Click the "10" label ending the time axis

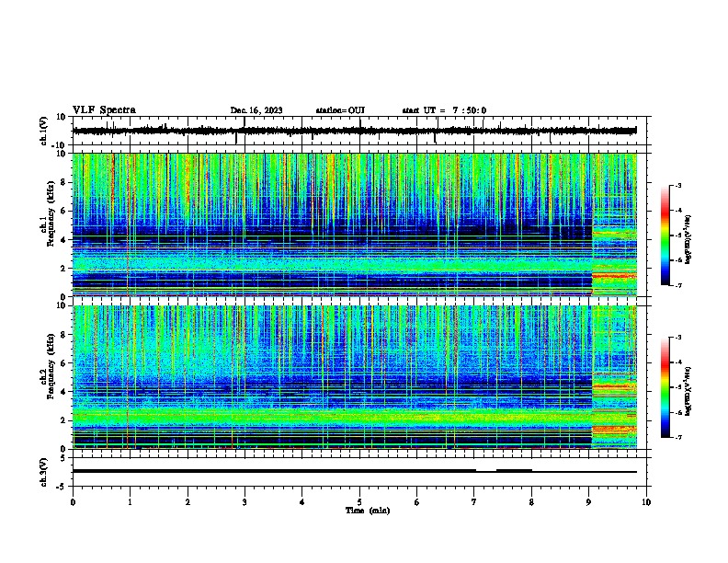point(646,502)
